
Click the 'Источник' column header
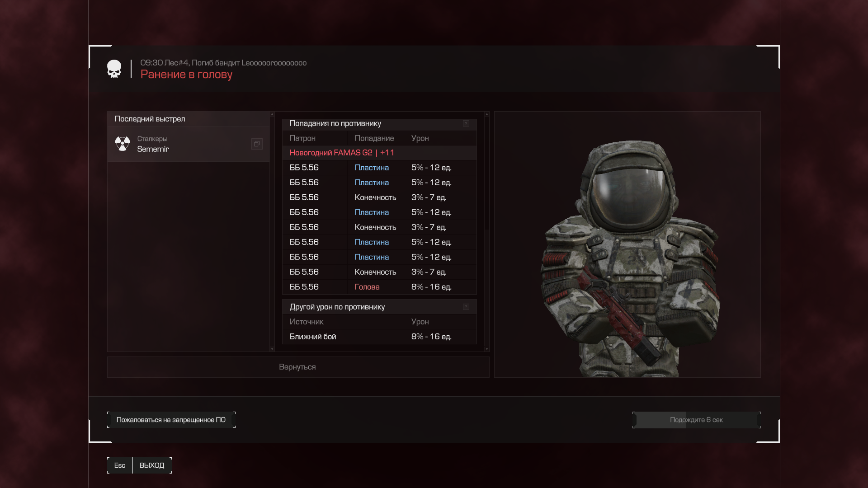pyautogui.click(x=307, y=322)
